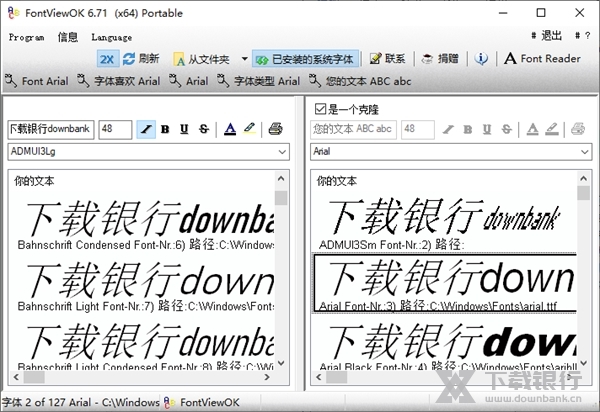The image size is (600, 412).
Task: Open the 信息 menu
Action: click(x=68, y=37)
